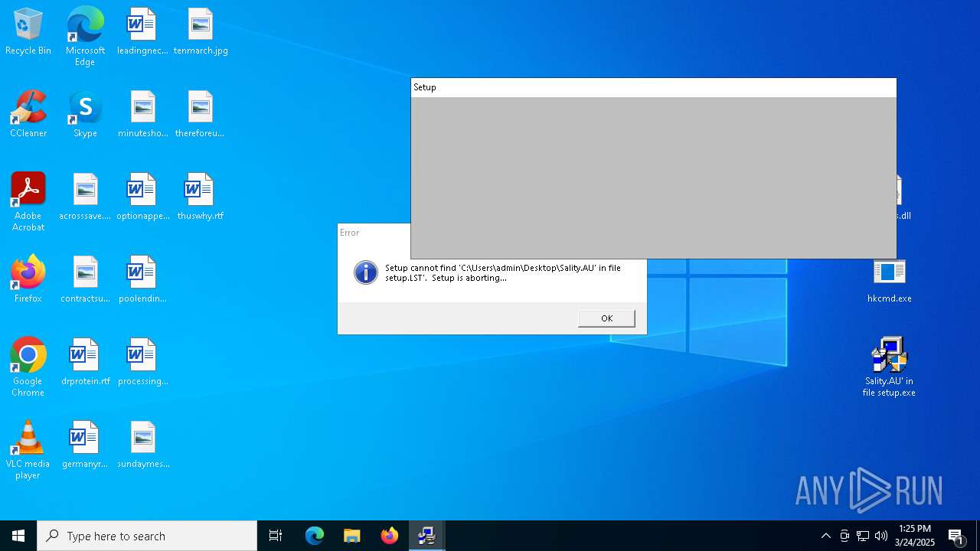This screenshot has height=551, width=980.
Task: Select the germanyr... Word document icon
Action: [85, 445]
